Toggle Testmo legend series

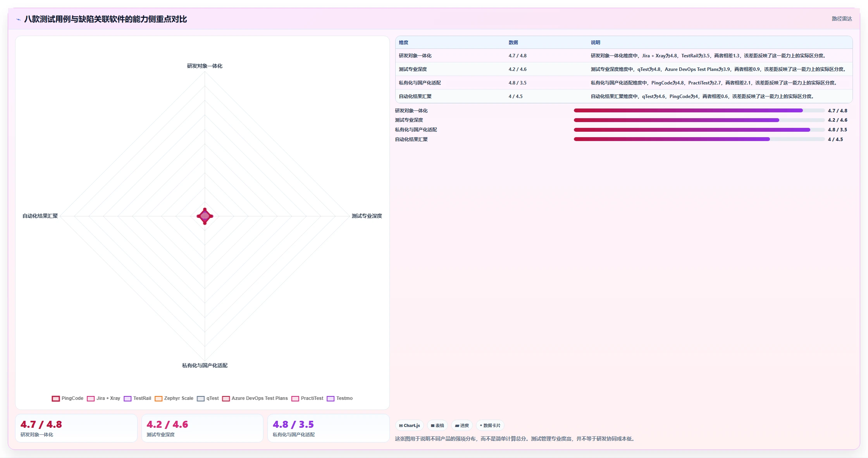click(340, 398)
